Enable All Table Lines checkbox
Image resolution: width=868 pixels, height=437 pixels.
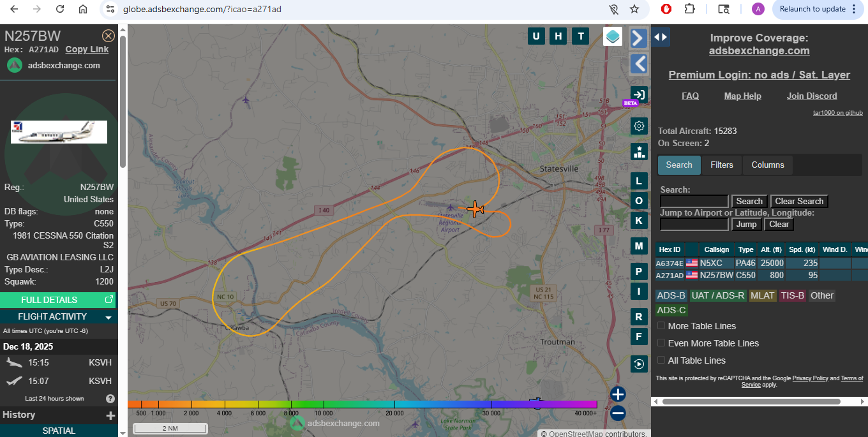[x=661, y=360]
